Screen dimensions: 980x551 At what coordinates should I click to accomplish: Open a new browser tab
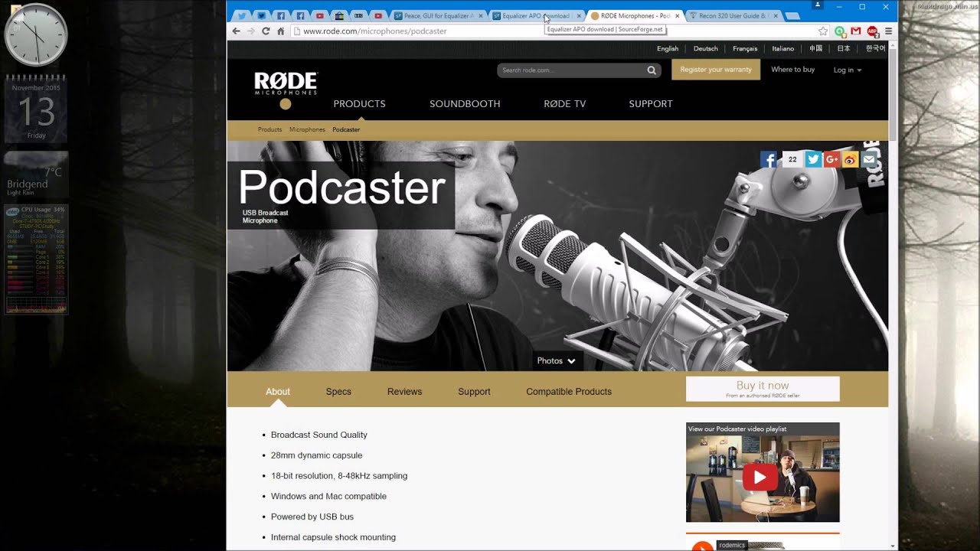[792, 16]
